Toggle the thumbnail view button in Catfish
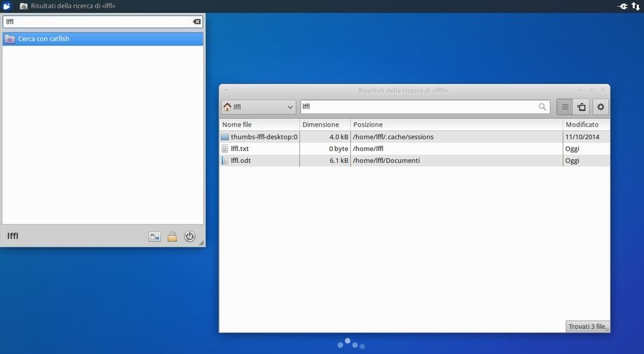Screen dimensions: 644x354 582,107
